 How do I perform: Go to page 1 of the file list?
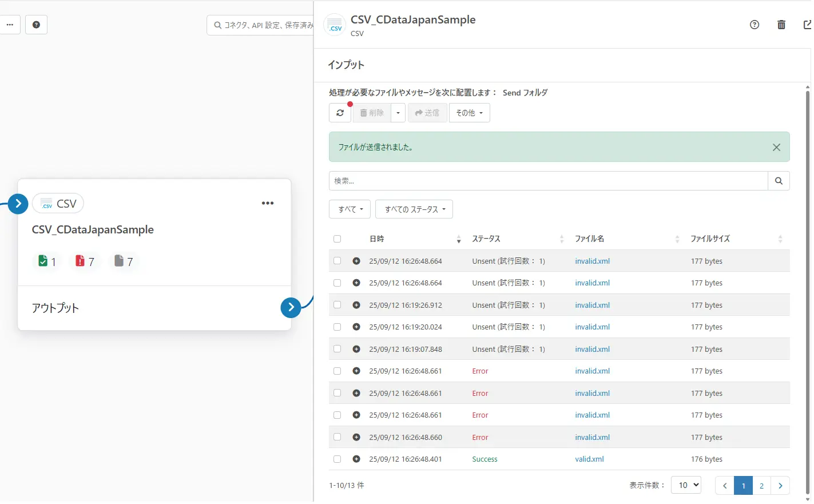click(743, 485)
